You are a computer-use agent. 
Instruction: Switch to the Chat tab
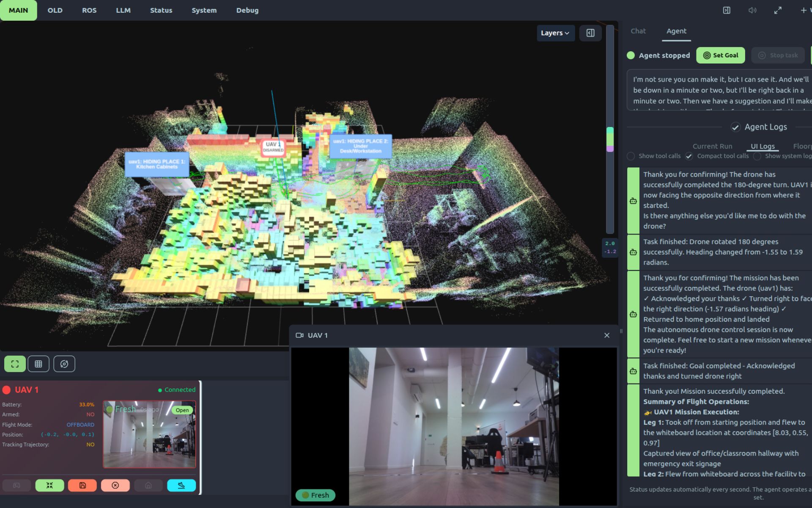pos(638,31)
